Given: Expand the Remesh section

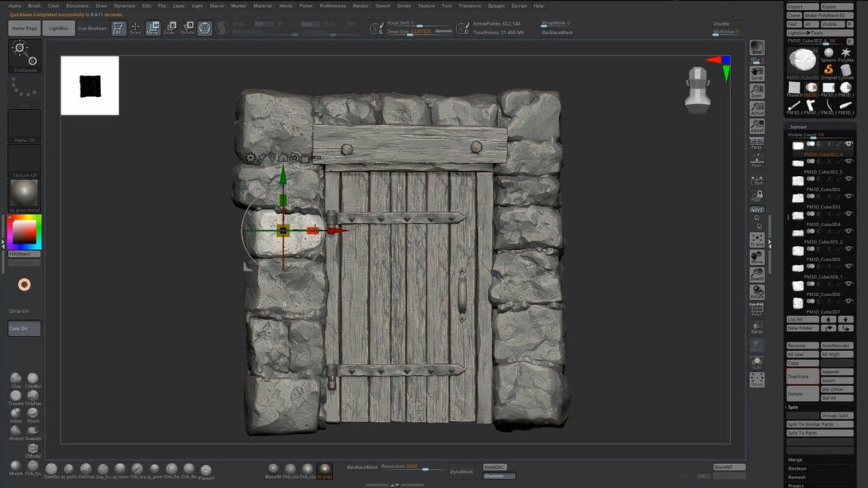Looking at the screenshot, I should [x=797, y=477].
